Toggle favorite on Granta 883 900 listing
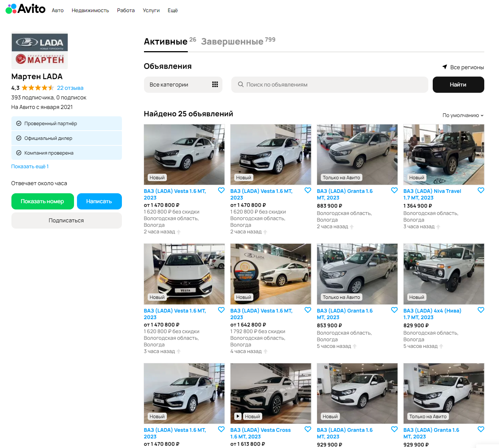Viewport: 499px width, 448px height. [x=394, y=190]
